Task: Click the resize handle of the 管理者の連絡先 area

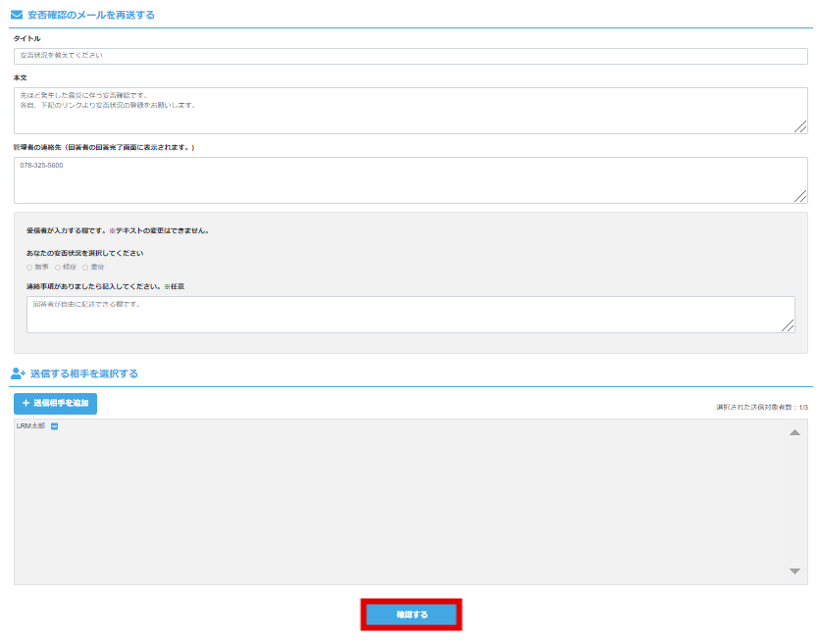Action: click(800, 196)
